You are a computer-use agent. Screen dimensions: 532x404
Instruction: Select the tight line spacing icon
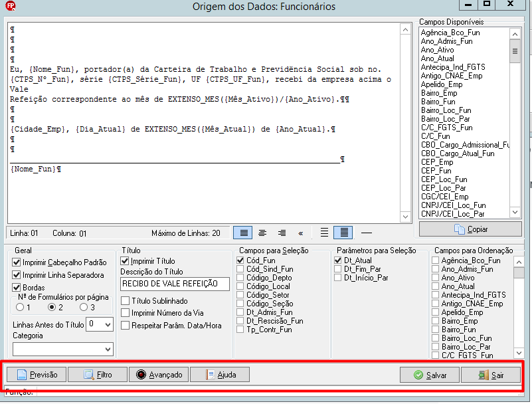tap(343, 233)
